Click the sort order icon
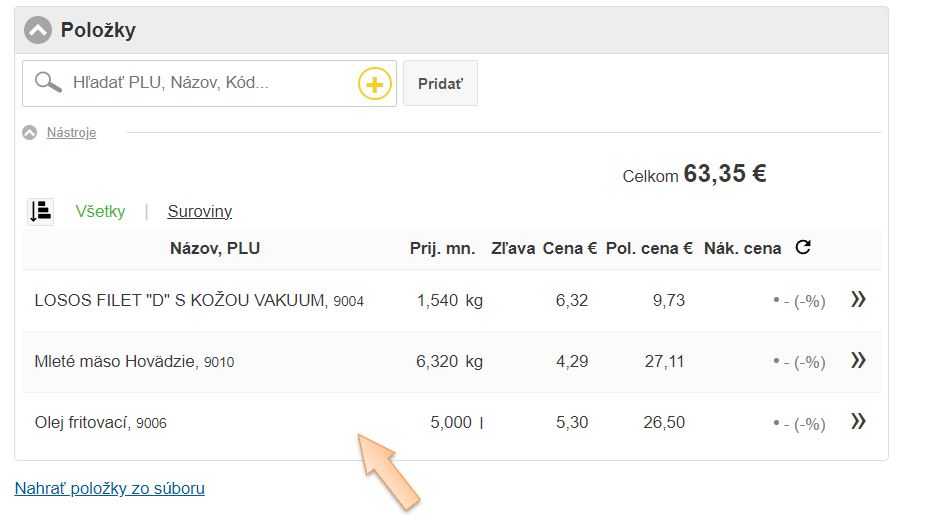The width and height of the screenshot is (926, 530). click(x=40, y=211)
